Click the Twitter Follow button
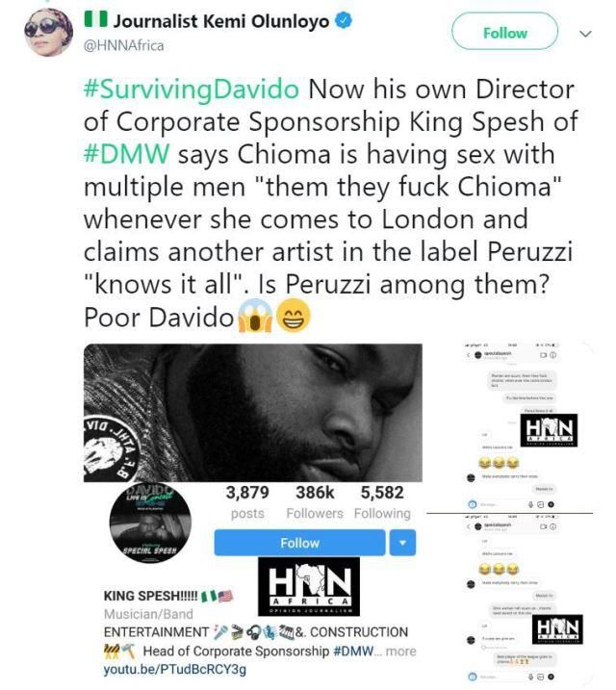This screenshot has width=616, height=690. 504,31
